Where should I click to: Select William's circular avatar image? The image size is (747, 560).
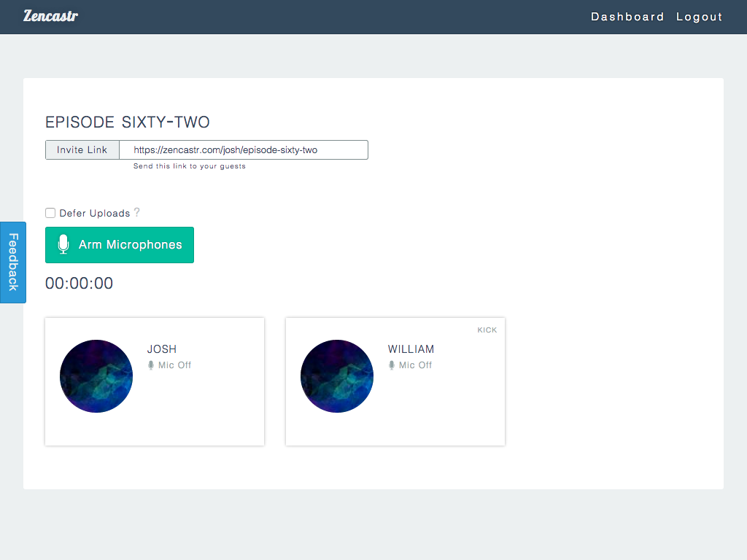[337, 376]
